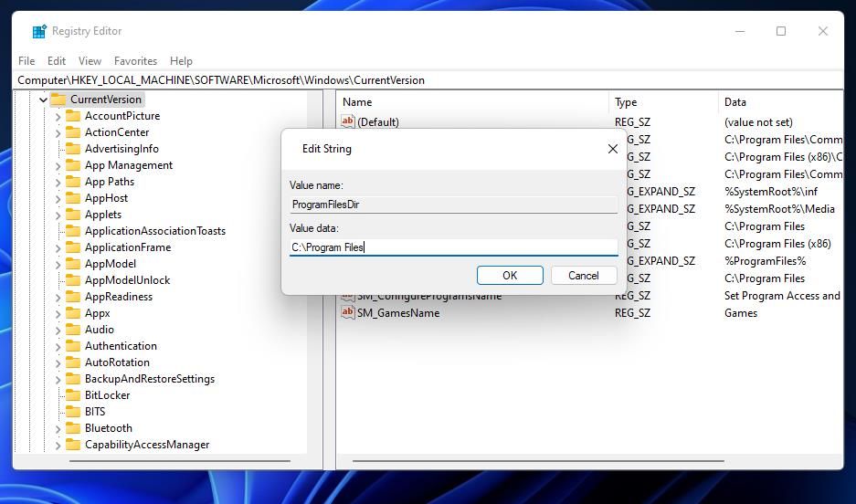Minimize the Registry Editor window
This screenshot has height=504, width=856.
click(740, 31)
